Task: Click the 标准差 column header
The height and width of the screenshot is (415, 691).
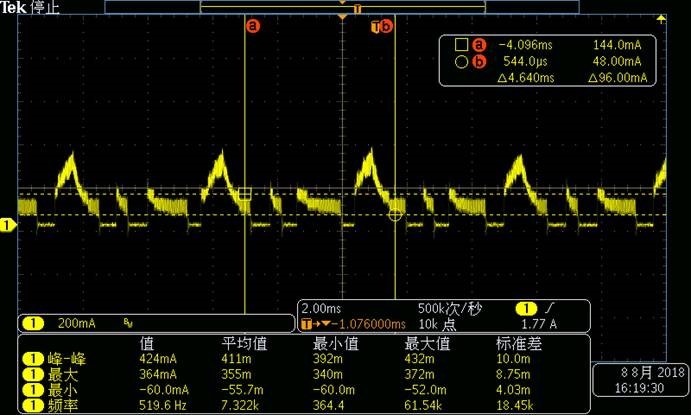Action: pos(519,343)
